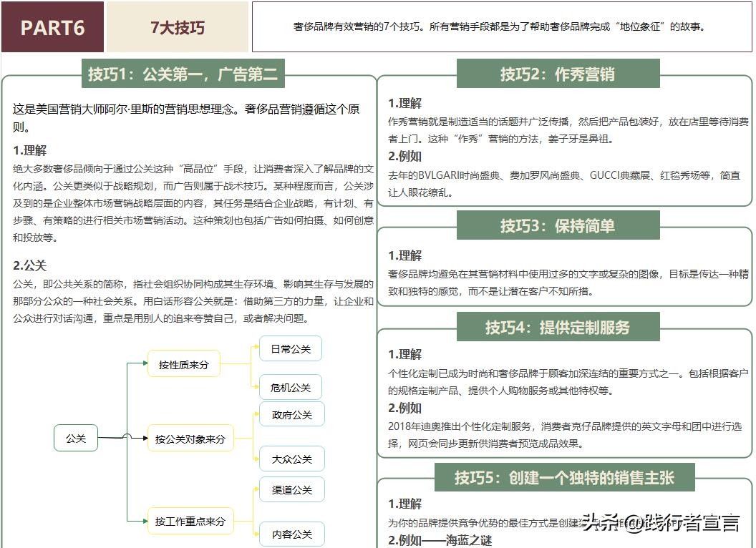Click the 大众公关 node
The image size is (756, 548).
(291, 459)
